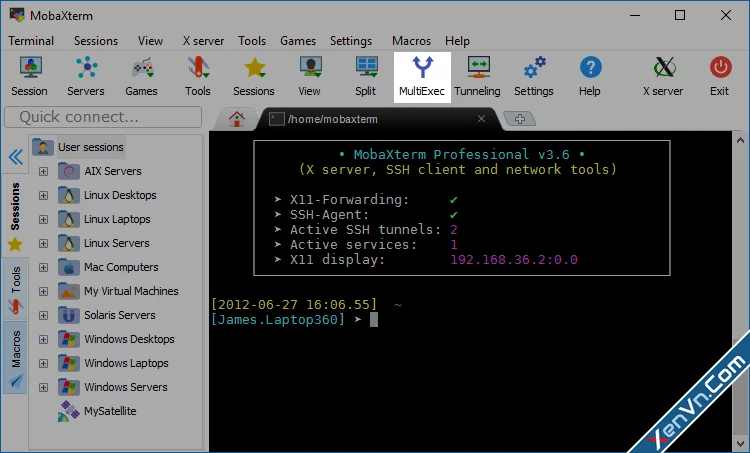
Task: Add a new terminal tab
Action: [x=520, y=119]
